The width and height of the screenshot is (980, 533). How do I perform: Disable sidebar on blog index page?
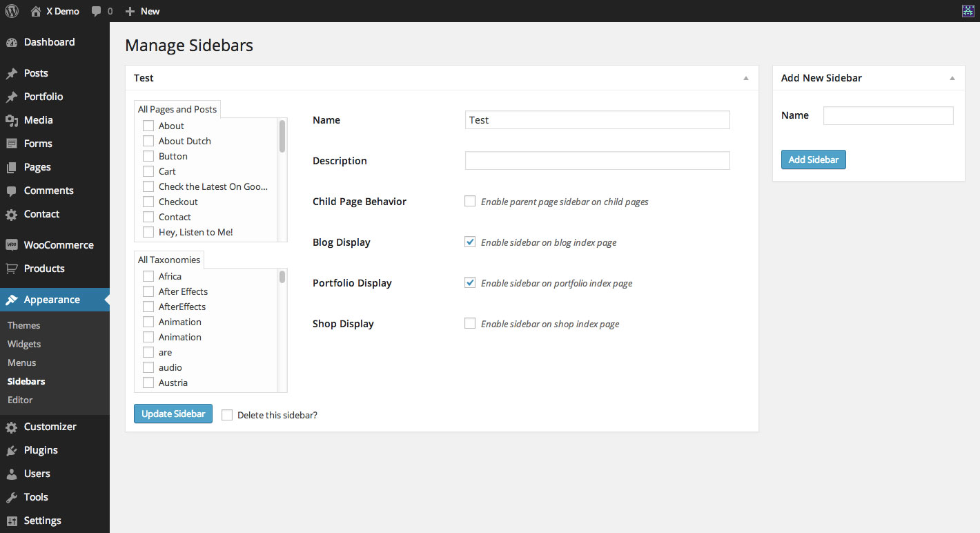click(x=470, y=242)
